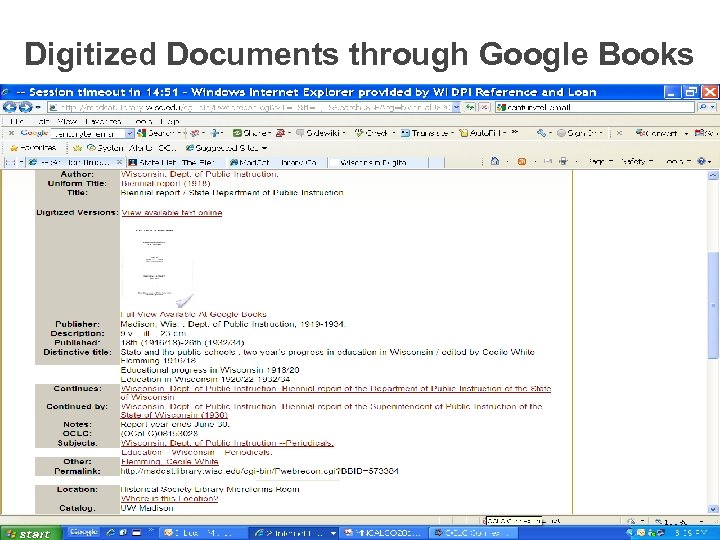Viewport: 720px width, 540px height.
Task: Click the Flemming, Cecile White link
Action: point(169,461)
